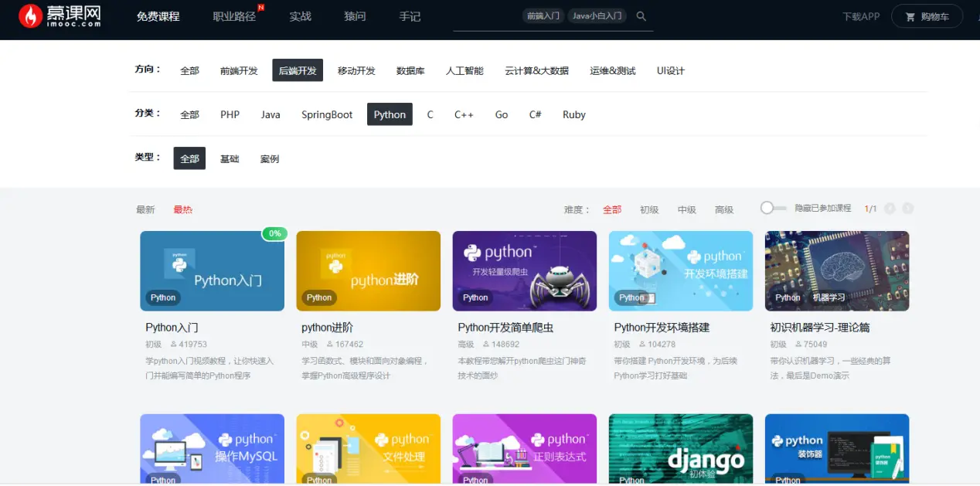Open the python 装饰器 course thumbnail
Viewport: 980px width, 486px height.
[x=837, y=449]
